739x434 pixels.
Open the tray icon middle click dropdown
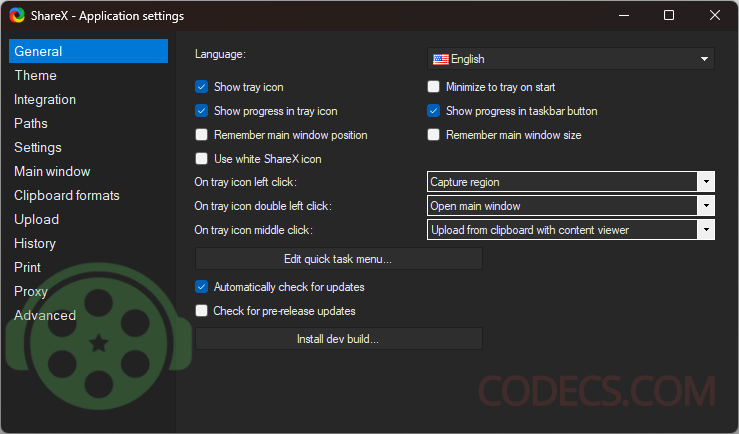(571, 230)
